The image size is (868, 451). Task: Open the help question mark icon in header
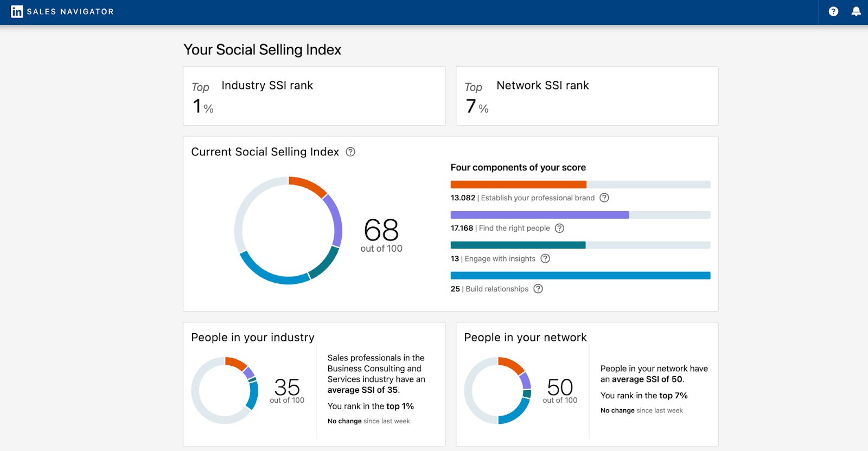pyautogui.click(x=833, y=11)
